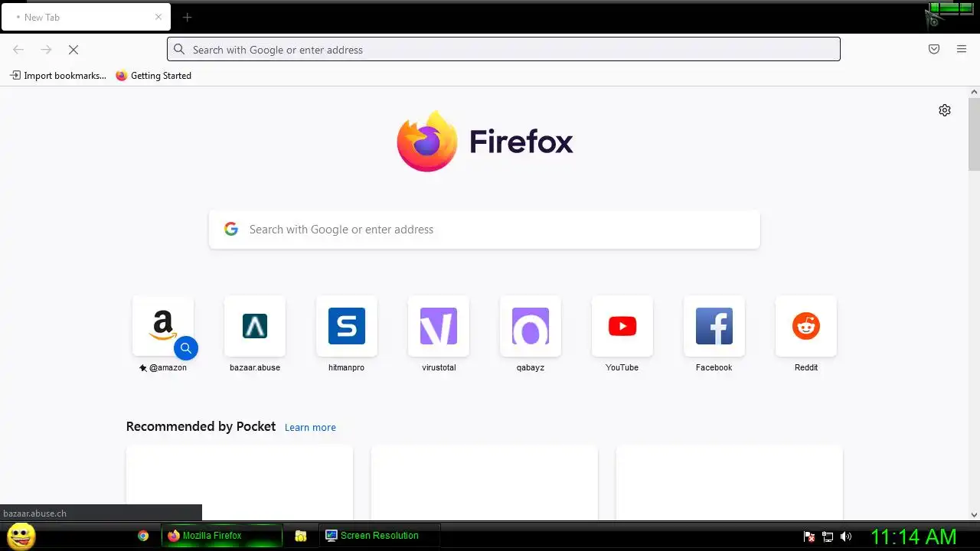
Task: Click the Save to Pocket toolbar icon
Action: click(x=934, y=49)
